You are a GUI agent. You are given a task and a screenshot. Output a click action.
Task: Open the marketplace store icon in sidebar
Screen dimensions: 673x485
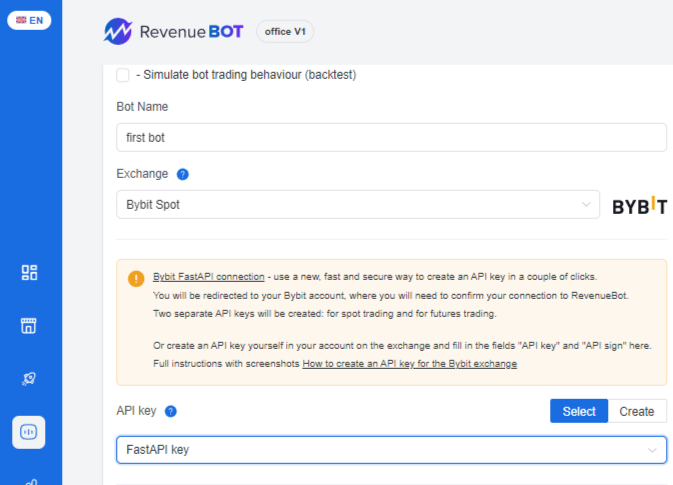(x=29, y=326)
